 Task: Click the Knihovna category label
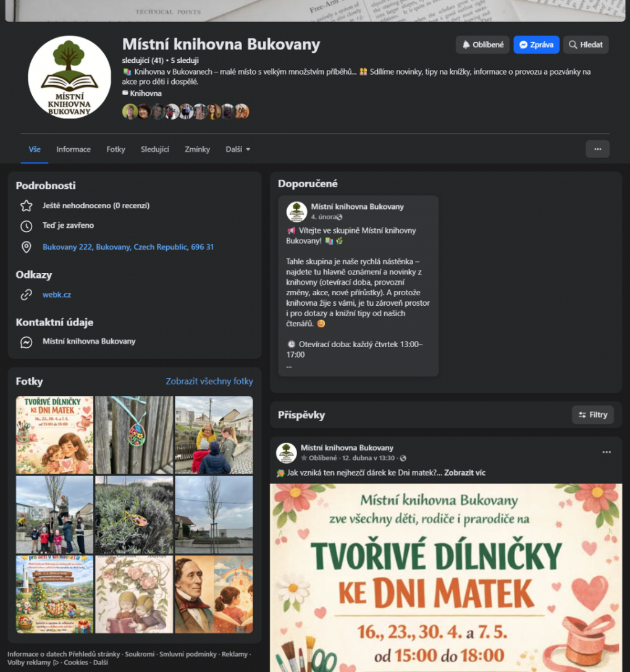coord(146,93)
